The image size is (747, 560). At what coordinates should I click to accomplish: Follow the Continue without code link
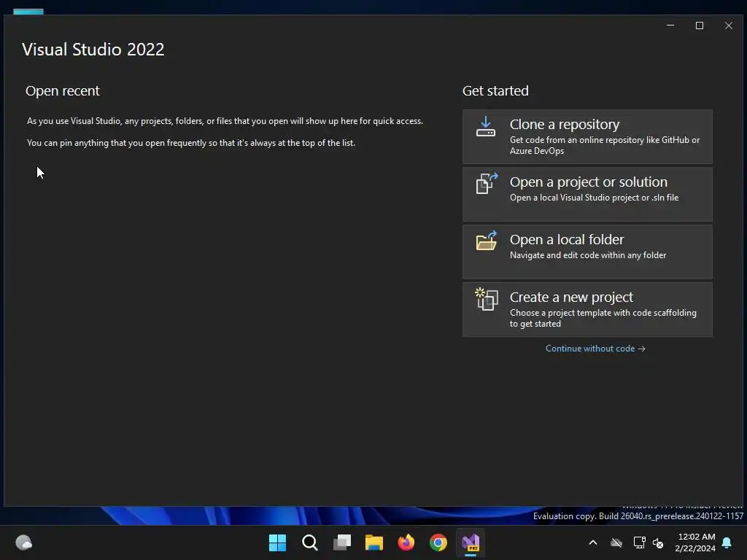pos(595,349)
